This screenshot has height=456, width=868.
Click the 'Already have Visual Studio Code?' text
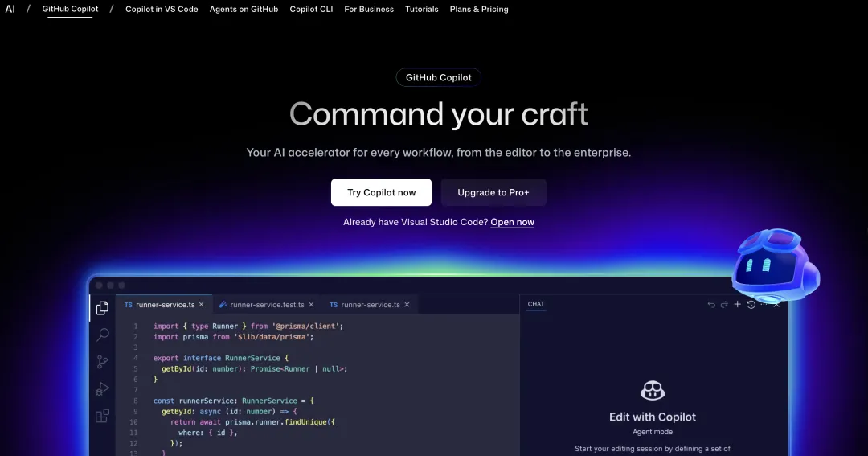[x=416, y=222]
